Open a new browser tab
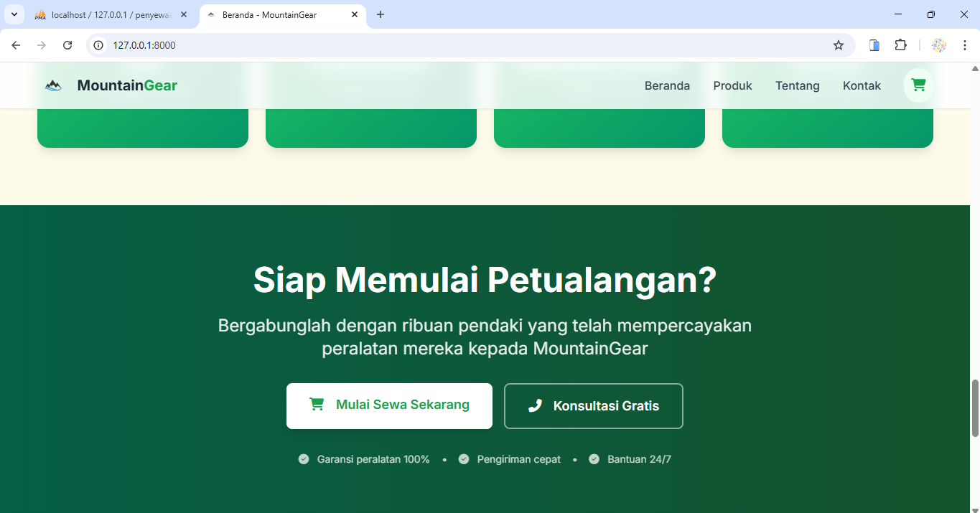This screenshot has width=980, height=513. coord(381,14)
